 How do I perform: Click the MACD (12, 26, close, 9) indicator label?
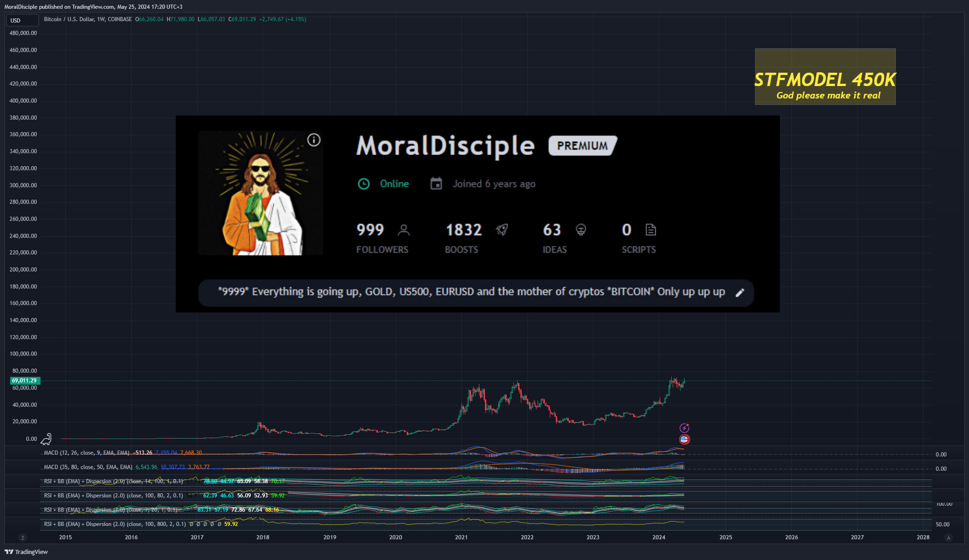(87, 453)
